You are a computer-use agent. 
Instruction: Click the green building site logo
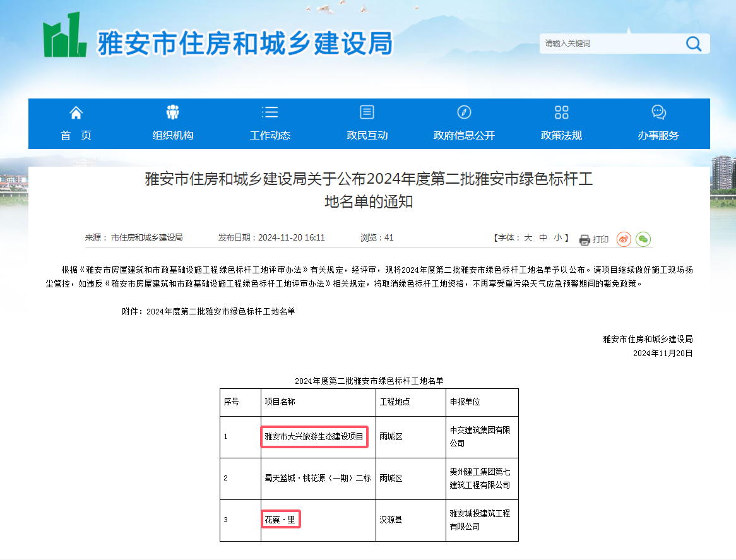pos(65,35)
